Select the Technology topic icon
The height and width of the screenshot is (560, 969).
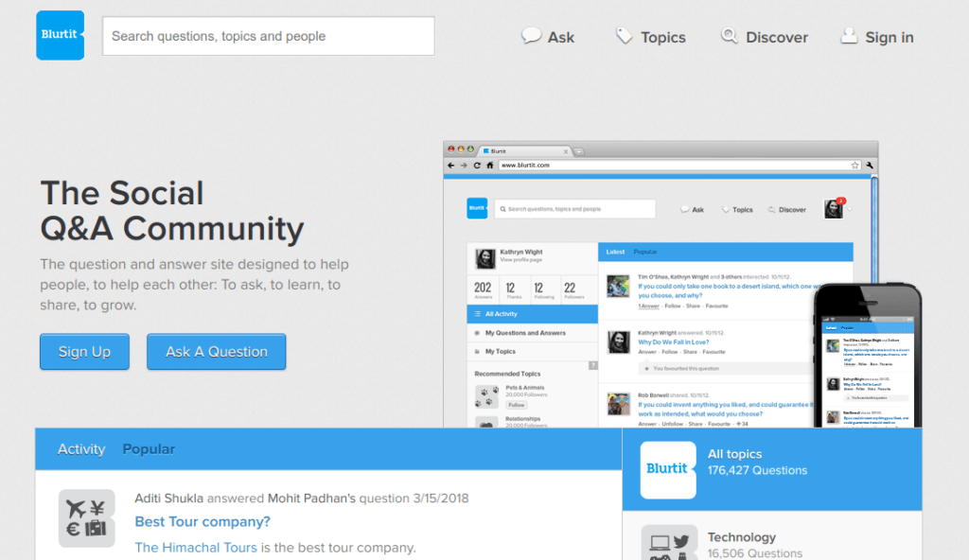click(x=667, y=542)
